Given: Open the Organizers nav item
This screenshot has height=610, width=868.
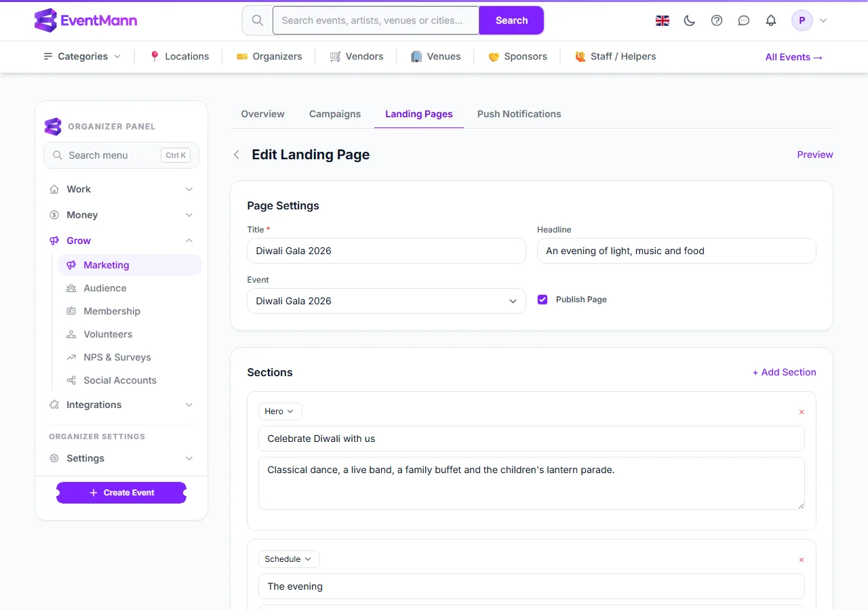Looking at the screenshot, I should point(269,57).
